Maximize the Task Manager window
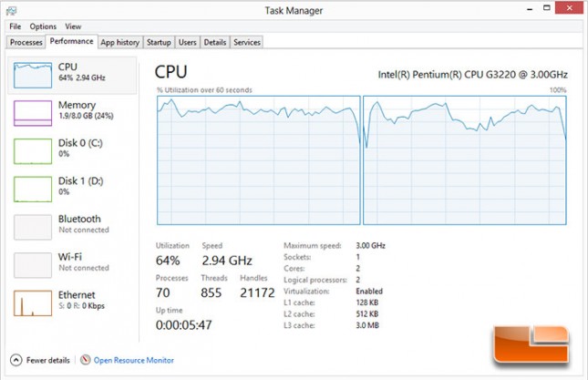 point(547,8)
